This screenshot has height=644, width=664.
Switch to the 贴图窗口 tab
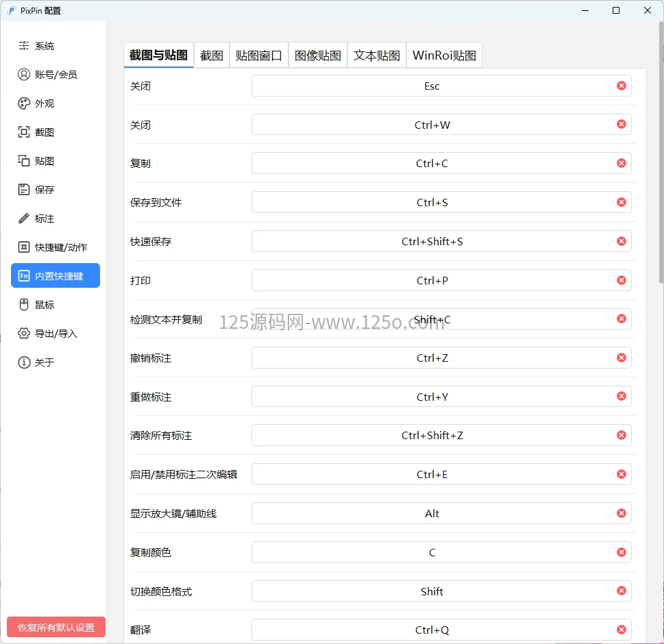pyautogui.click(x=258, y=55)
